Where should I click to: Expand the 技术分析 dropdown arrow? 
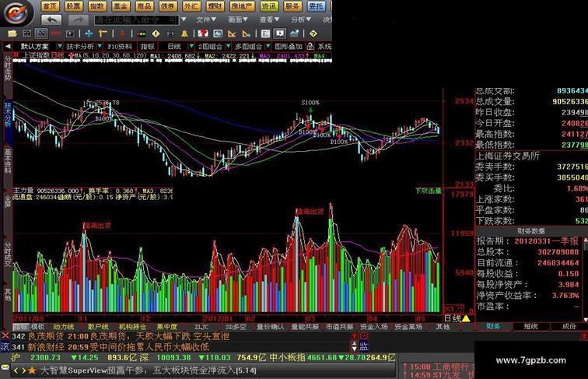pos(100,47)
